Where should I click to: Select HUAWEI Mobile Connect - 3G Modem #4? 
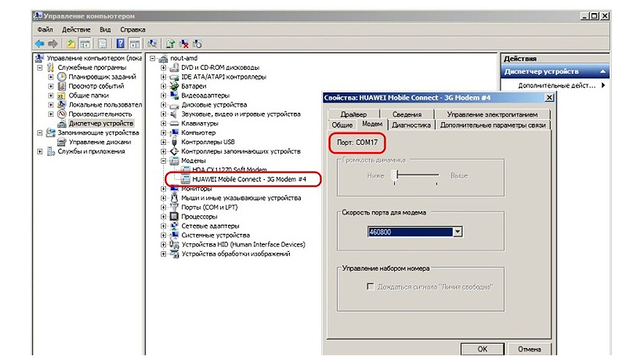tap(249, 179)
